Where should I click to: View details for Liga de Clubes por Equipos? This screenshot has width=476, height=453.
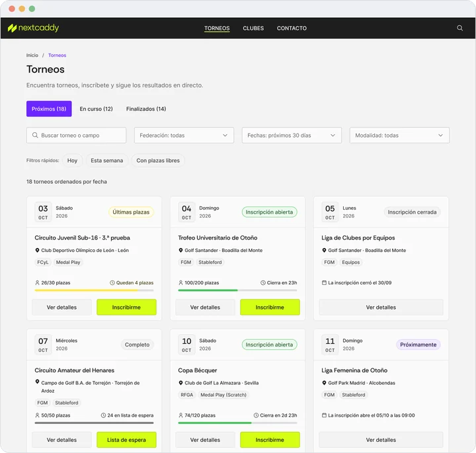[381, 308]
